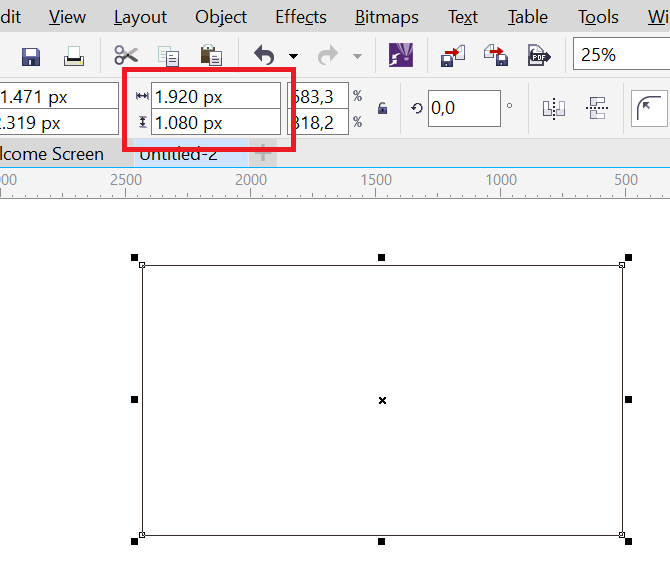Click the bottom-left selection handle of rectangle
The width and height of the screenshot is (670, 588).
click(x=134, y=541)
